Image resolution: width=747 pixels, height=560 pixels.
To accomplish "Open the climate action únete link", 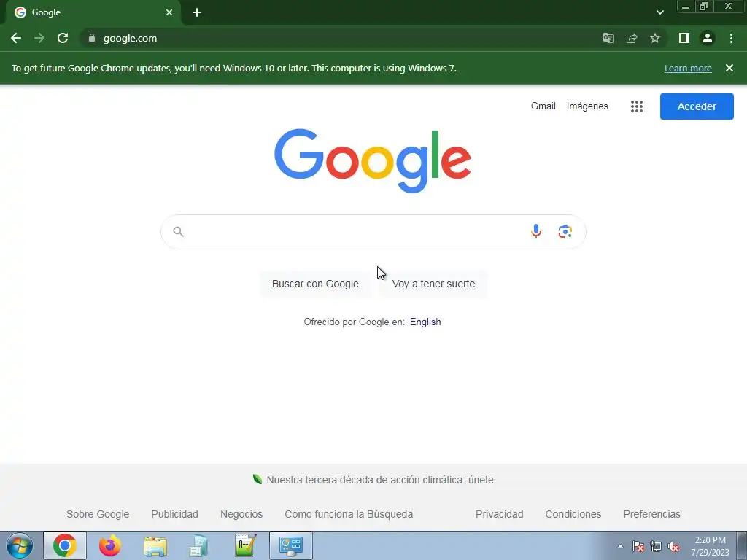I will coord(379,480).
